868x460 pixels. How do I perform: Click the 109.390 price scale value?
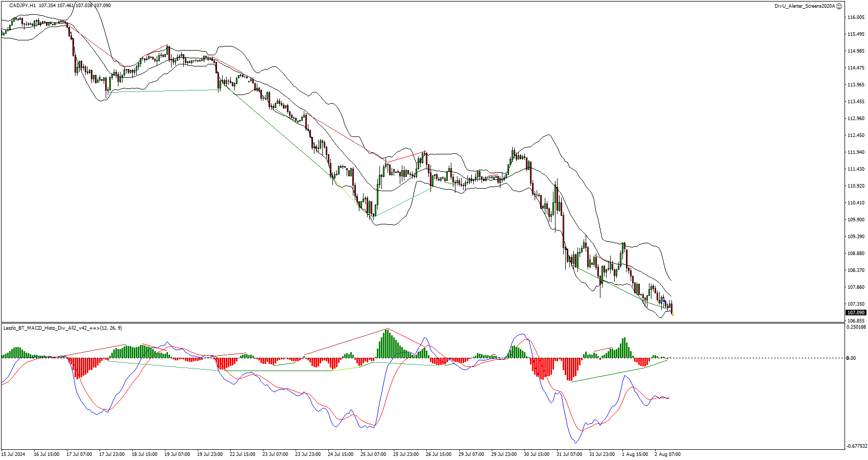pyautogui.click(x=856, y=237)
